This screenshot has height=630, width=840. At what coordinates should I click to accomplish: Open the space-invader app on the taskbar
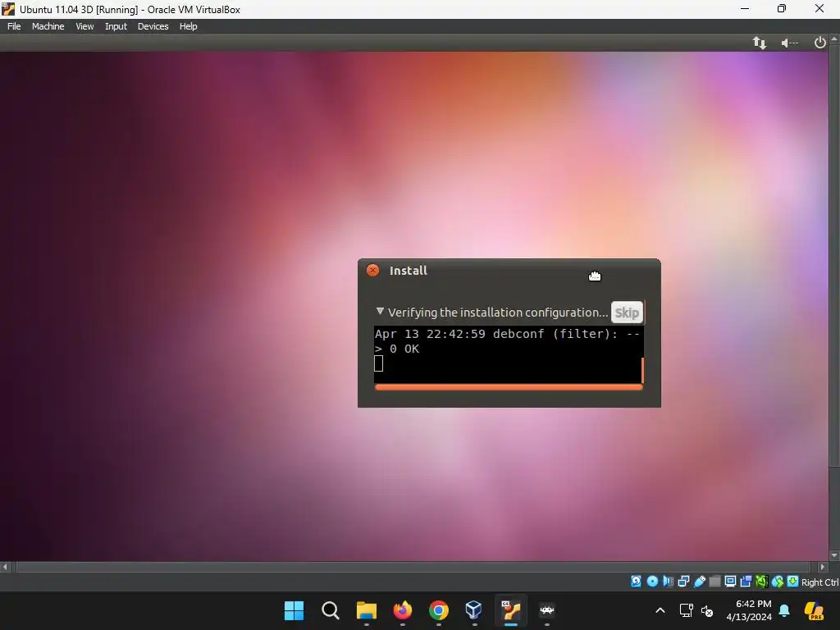pos(546,610)
